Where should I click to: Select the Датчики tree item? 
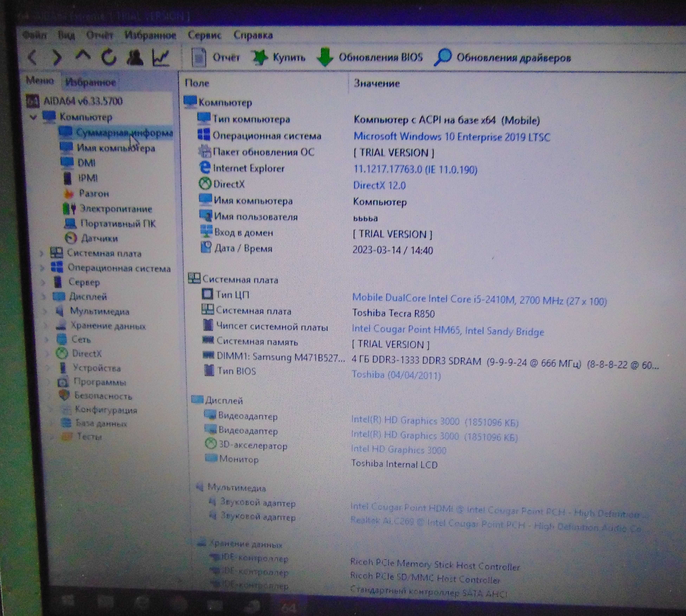(99, 238)
